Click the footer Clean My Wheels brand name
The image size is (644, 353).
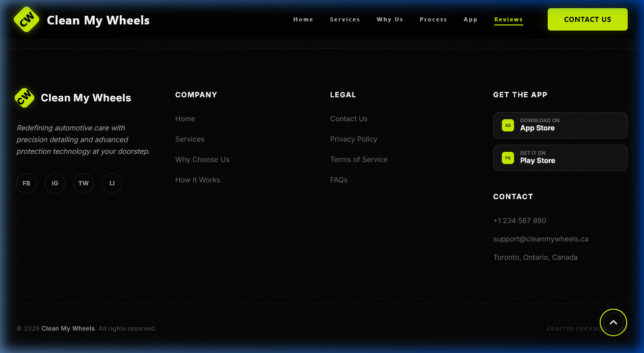point(86,98)
